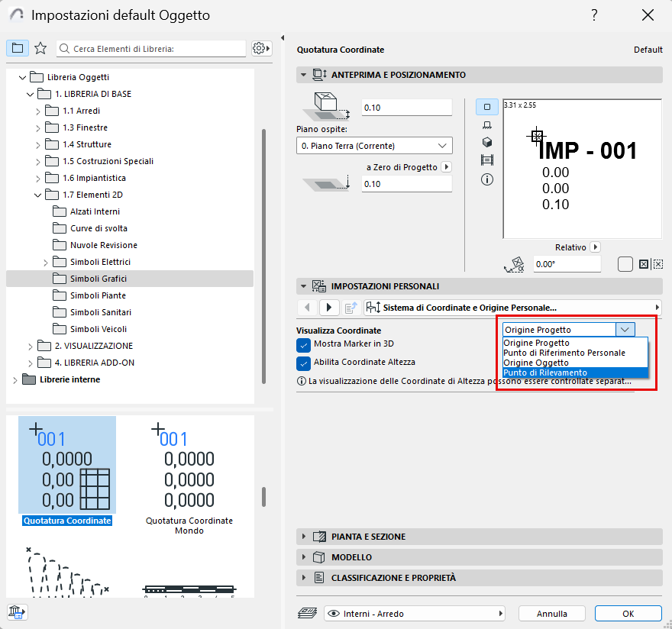
Task: Open a Zero di Progetto reference arrow
Action: [x=446, y=166]
